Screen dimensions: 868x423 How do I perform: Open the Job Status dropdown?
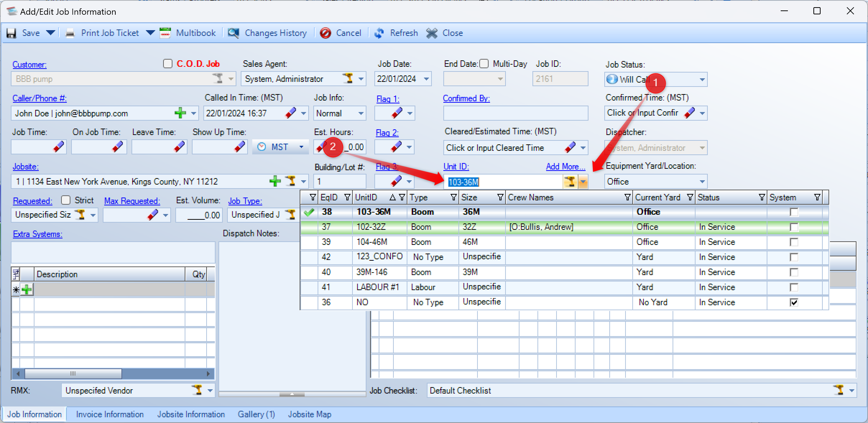tap(702, 80)
